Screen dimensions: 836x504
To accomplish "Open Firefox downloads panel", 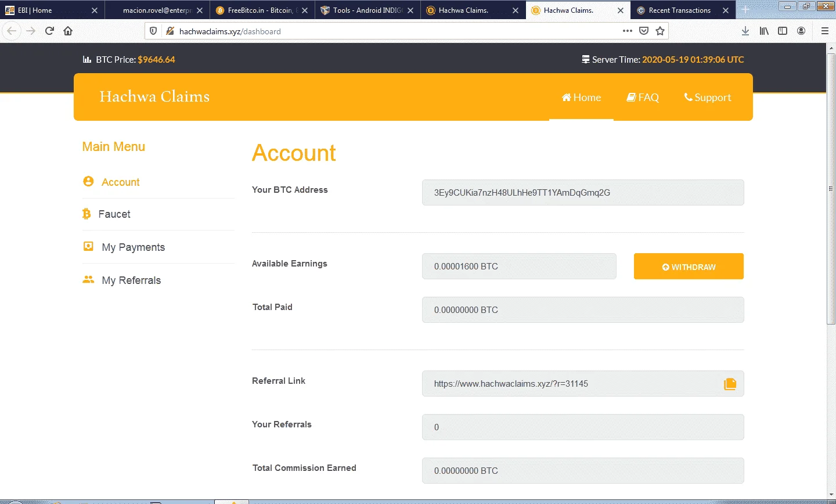I will pyautogui.click(x=745, y=31).
